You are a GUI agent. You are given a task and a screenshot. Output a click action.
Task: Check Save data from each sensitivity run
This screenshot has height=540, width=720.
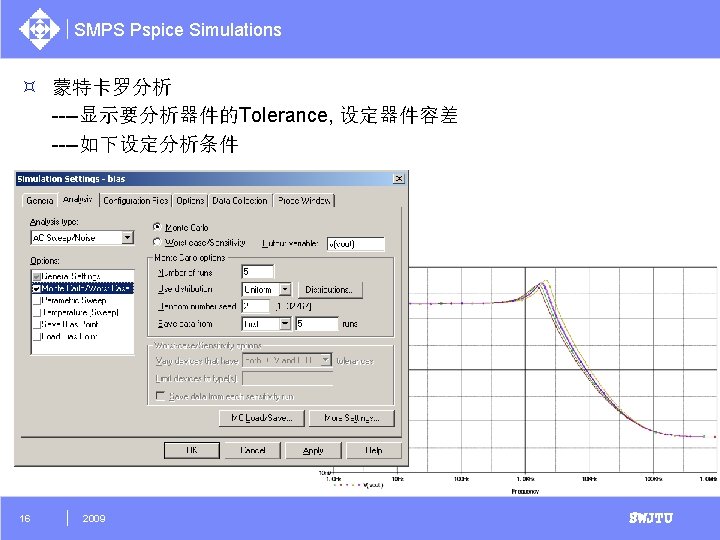pos(160,396)
